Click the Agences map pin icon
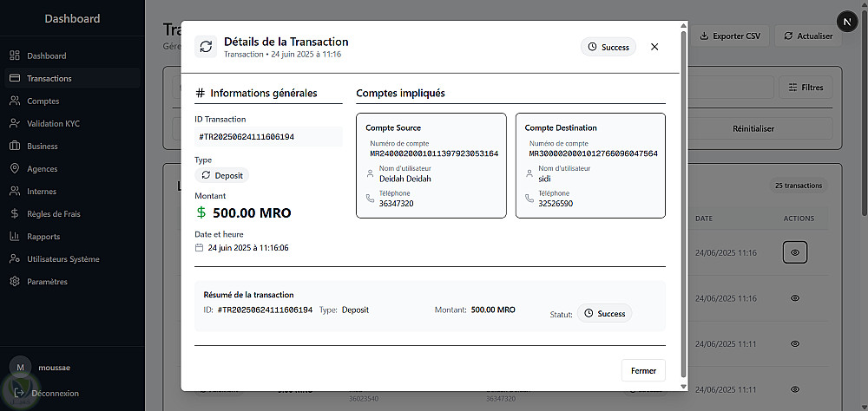This screenshot has height=411, width=868. pos(15,169)
